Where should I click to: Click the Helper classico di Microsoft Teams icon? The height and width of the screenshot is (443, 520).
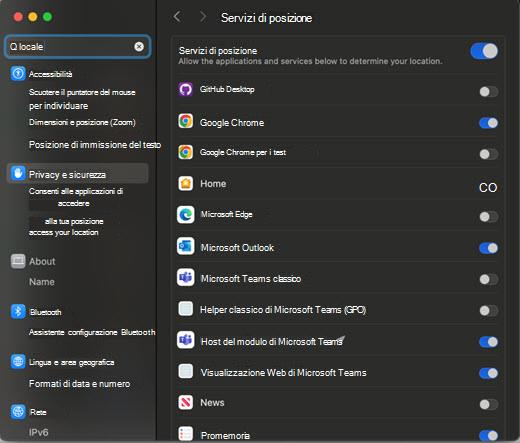[x=186, y=309]
